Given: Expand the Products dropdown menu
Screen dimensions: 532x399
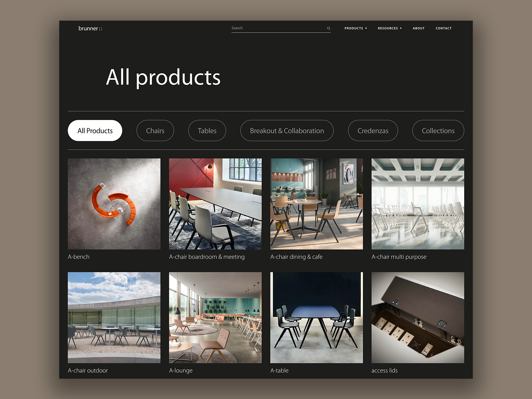Looking at the screenshot, I should (x=355, y=28).
